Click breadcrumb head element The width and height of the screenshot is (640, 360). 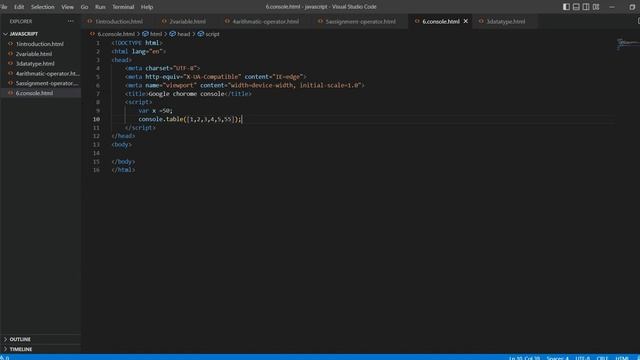(x=184, y=34)
